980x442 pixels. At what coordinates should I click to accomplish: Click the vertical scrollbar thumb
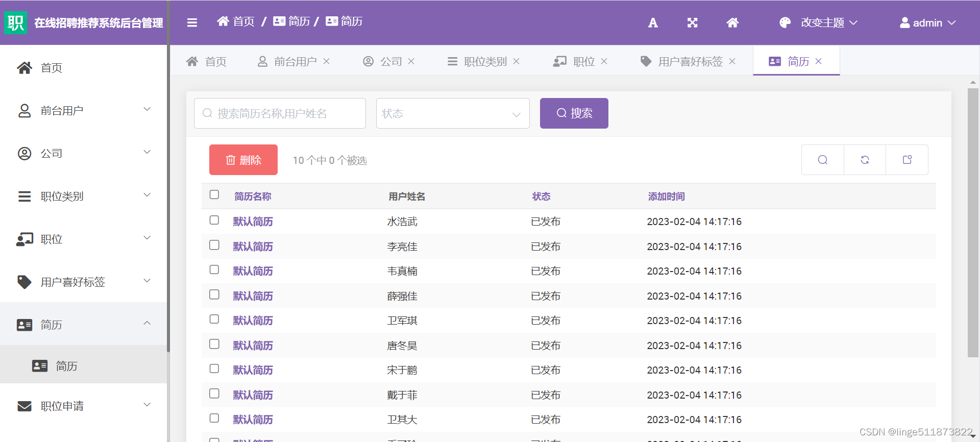click(x=973, y=223)
